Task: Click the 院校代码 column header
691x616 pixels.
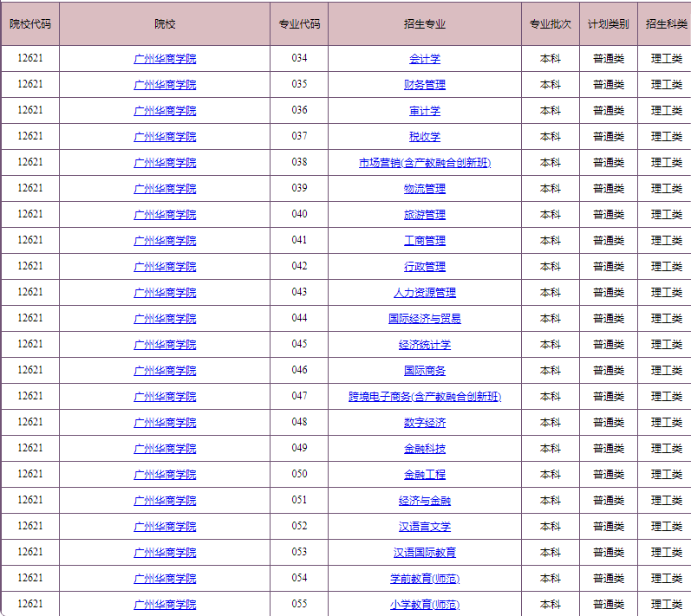Action: click(x=30, y=23)
